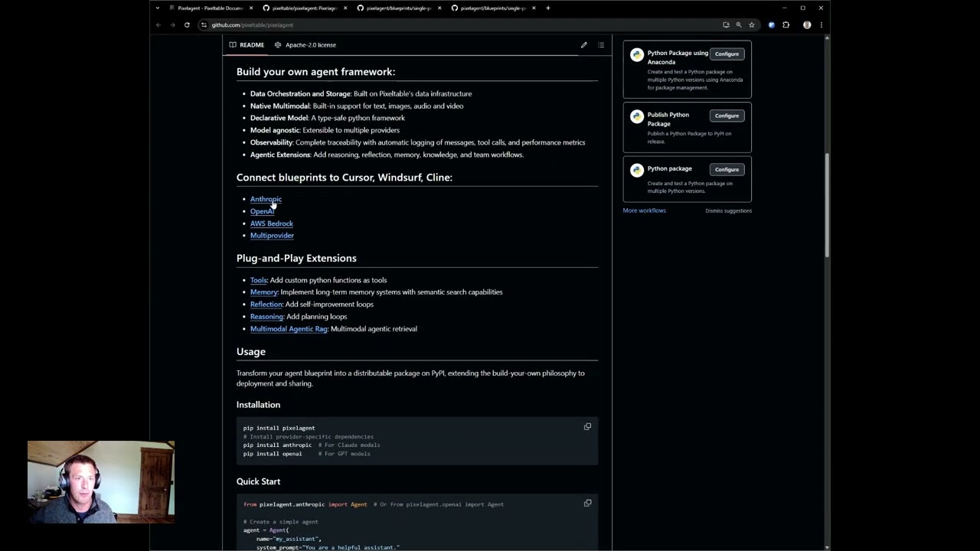980x551 pixels.
Task: Click the edit README pencil icon
Action: (583, 45)
